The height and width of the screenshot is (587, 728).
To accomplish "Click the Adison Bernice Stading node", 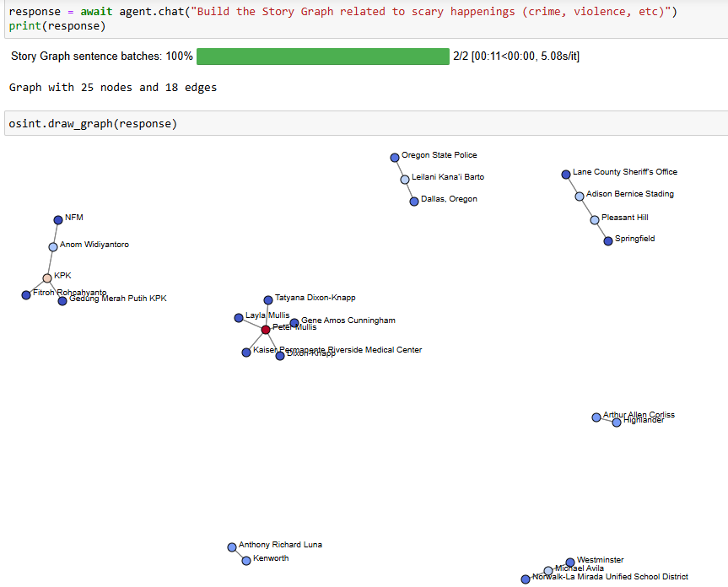I will [x=580, y=197].
